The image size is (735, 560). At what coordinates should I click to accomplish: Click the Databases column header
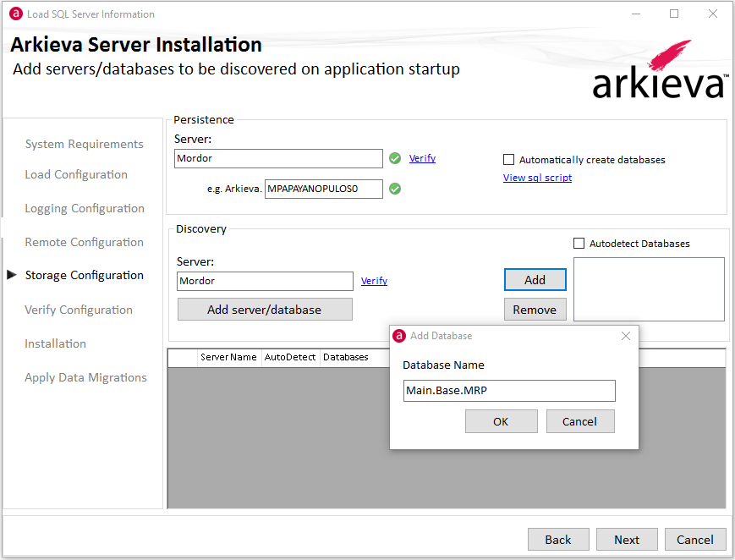(x=345, y=357)
